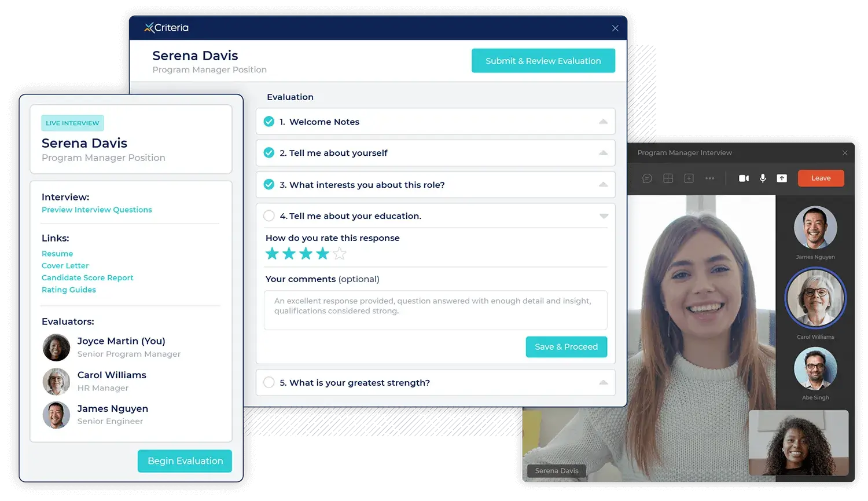Select circle for Tell me about your education
Viewport: 868px width, 501px height.
coord(269,216)
